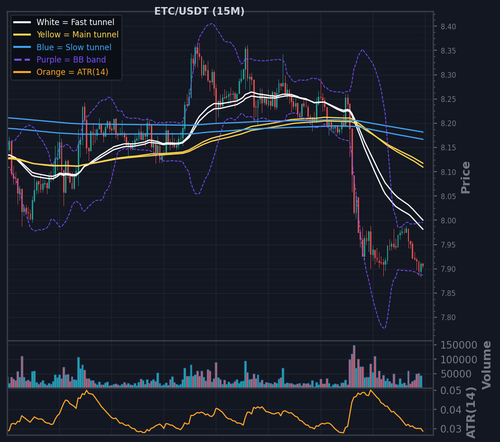Click the ETC/USDT (15M) chart title

tap(199, 11)
